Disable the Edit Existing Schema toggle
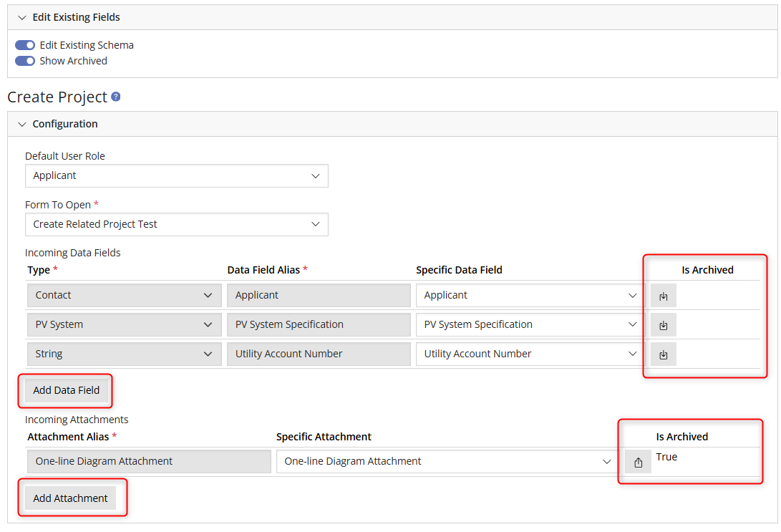 pyautogui.click(x=26, y=44)
